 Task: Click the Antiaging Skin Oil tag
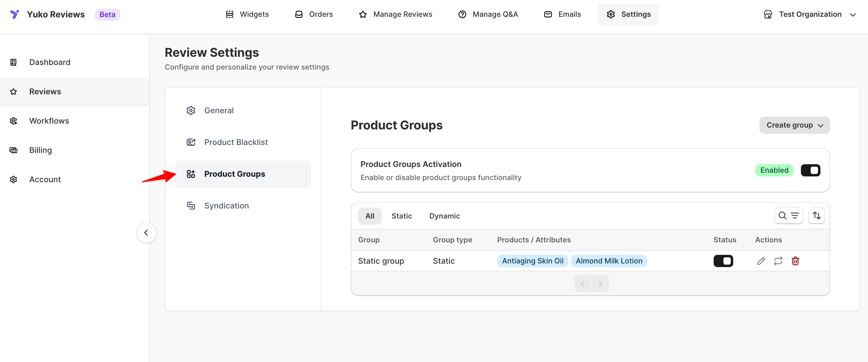(x=533, y=261)
